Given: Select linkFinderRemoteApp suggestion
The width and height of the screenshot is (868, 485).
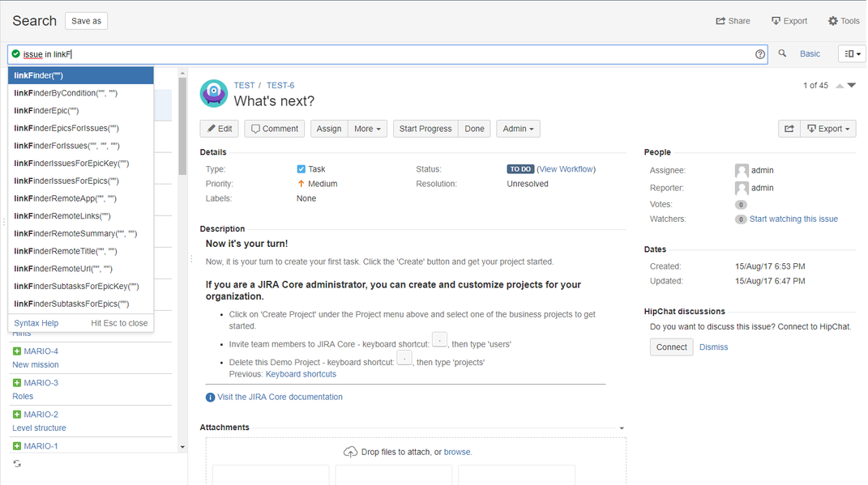Looking at the screenshot, I should pos(81,198).
